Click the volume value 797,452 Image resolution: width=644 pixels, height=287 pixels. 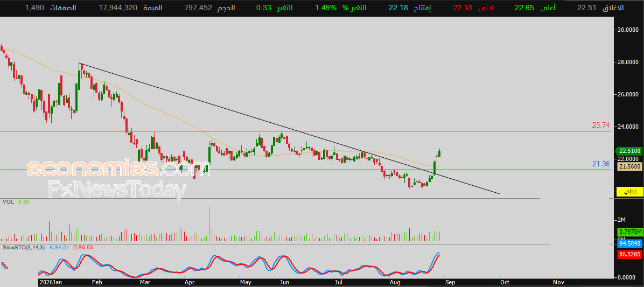pos(199,8)
